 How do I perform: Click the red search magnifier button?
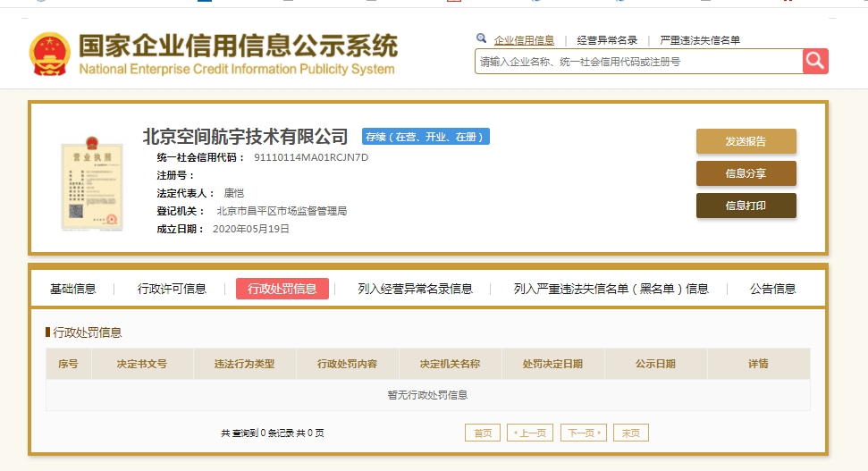(x=815, y=61)
